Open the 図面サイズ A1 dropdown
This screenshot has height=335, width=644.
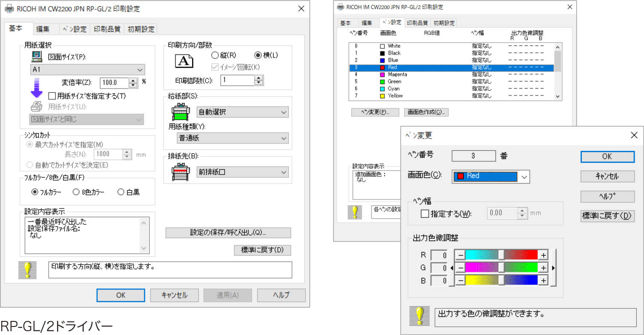tap(87, 69)
